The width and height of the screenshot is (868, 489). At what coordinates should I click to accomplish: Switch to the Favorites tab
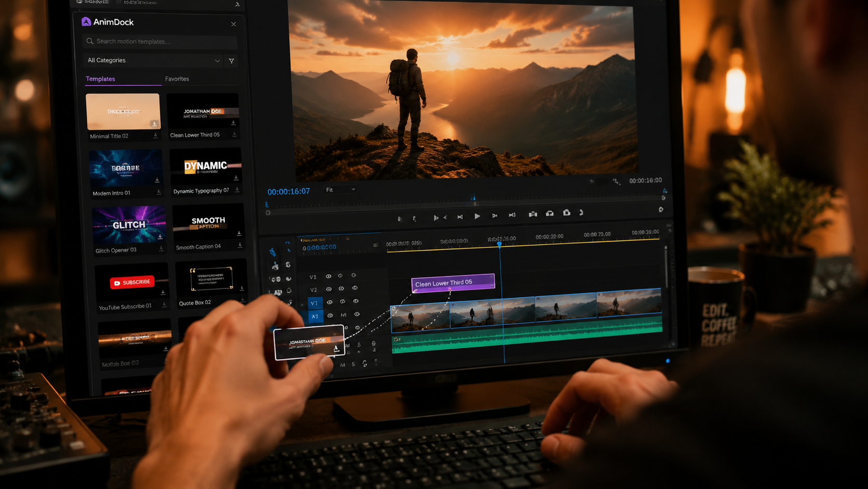point(177,79)
